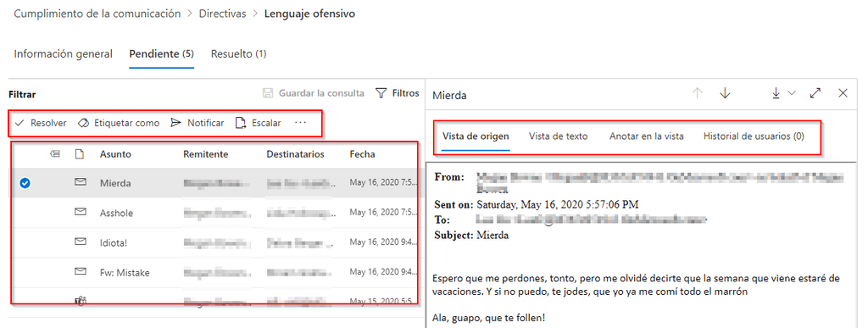868x328 pixels.
Task: Click the Sent on date line
Action: click(537, 204)
